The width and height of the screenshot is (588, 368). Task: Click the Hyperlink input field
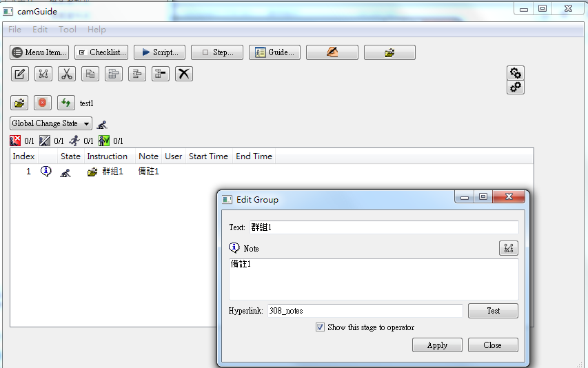[x=365, y=311]
